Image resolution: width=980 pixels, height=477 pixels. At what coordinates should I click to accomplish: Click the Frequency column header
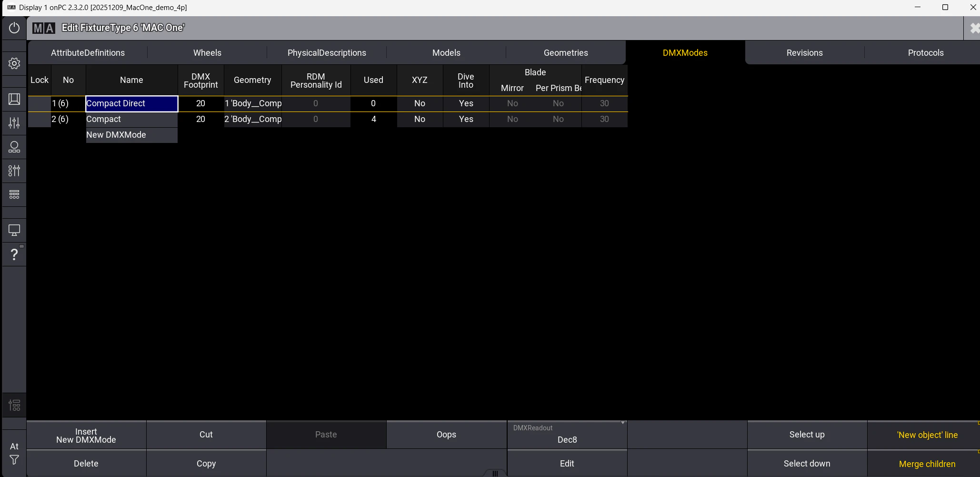[x=604, y=80]
